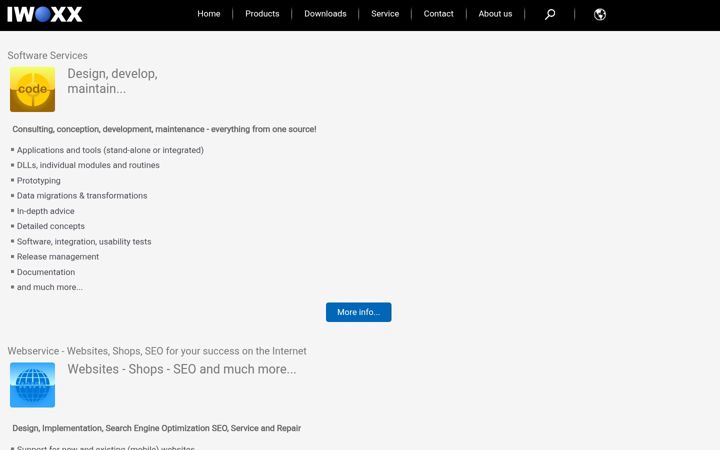Open the About us menu
This screenshot has height=450, width=720.
(x=495, y=14)
